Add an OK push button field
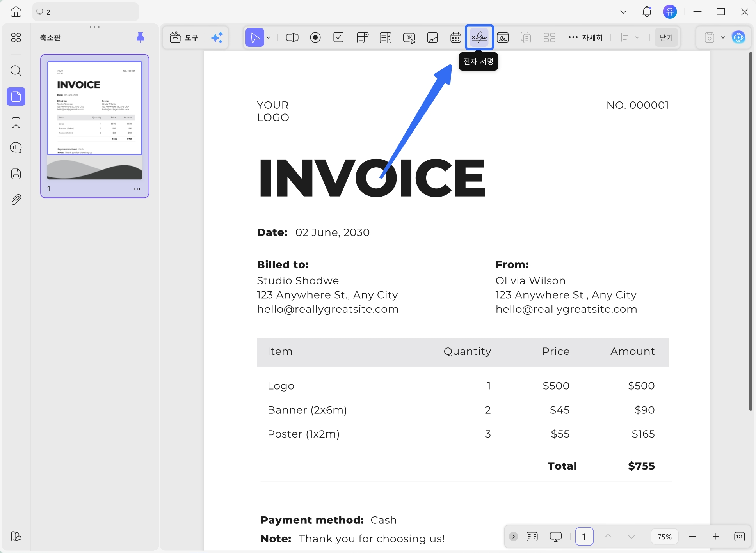Viewport: 756px width, 553px height. point(409,37)
